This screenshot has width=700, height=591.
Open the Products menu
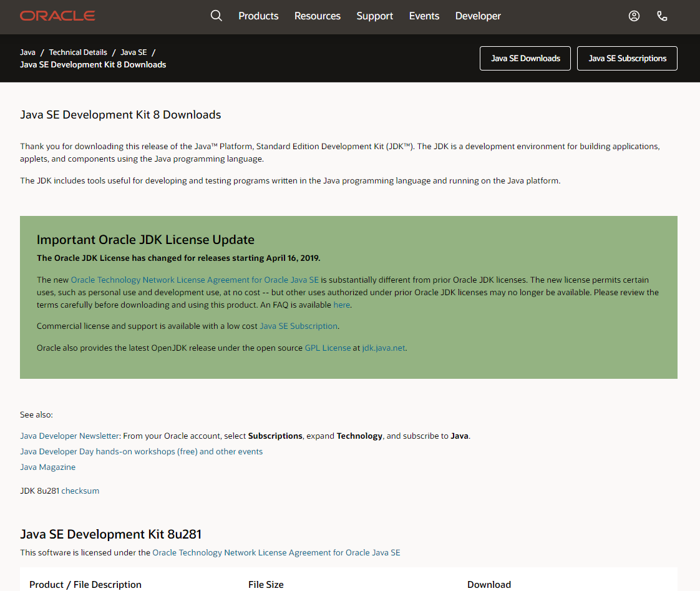(x=258, y=16)
